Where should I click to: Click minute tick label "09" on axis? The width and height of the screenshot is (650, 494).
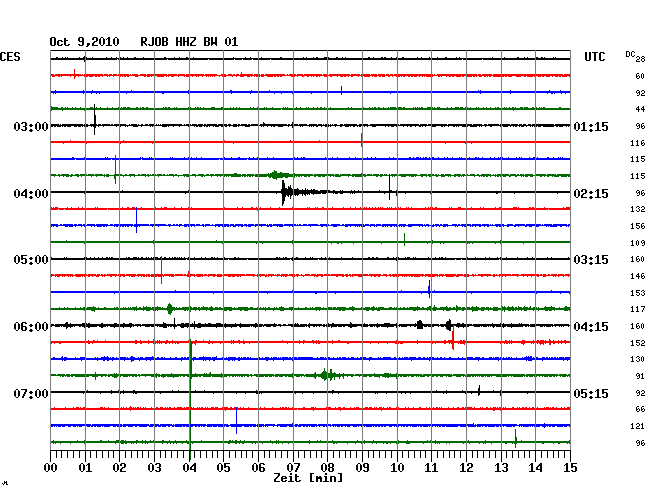362,468
